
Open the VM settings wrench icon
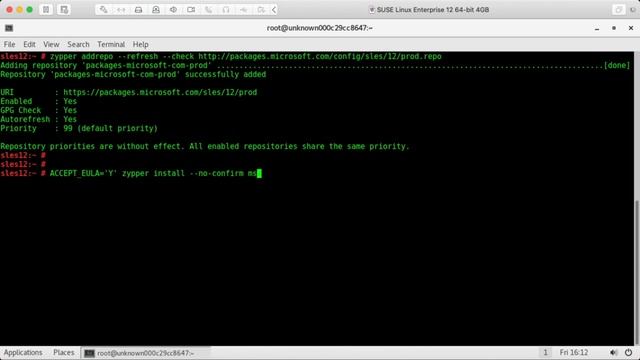point(103,9)
